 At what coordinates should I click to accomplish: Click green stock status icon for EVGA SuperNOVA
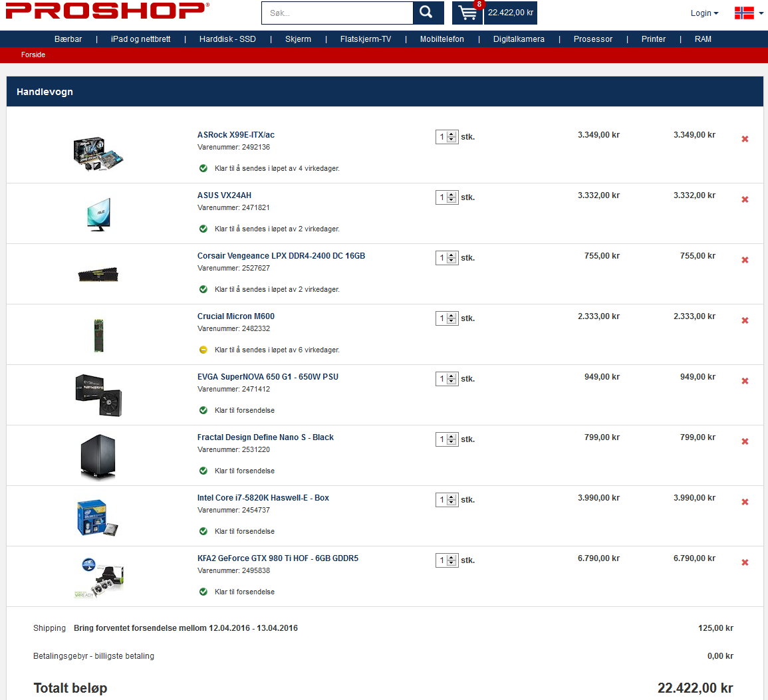point(203,410)
